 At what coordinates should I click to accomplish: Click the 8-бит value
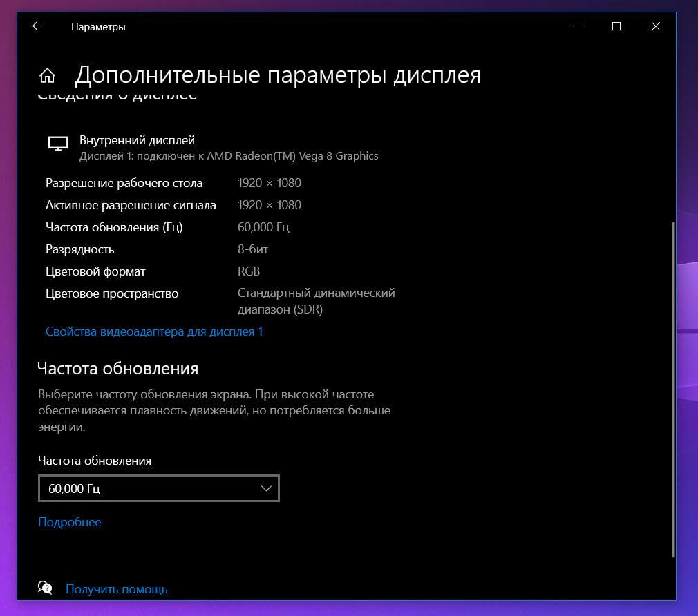(x=253, y=249)
